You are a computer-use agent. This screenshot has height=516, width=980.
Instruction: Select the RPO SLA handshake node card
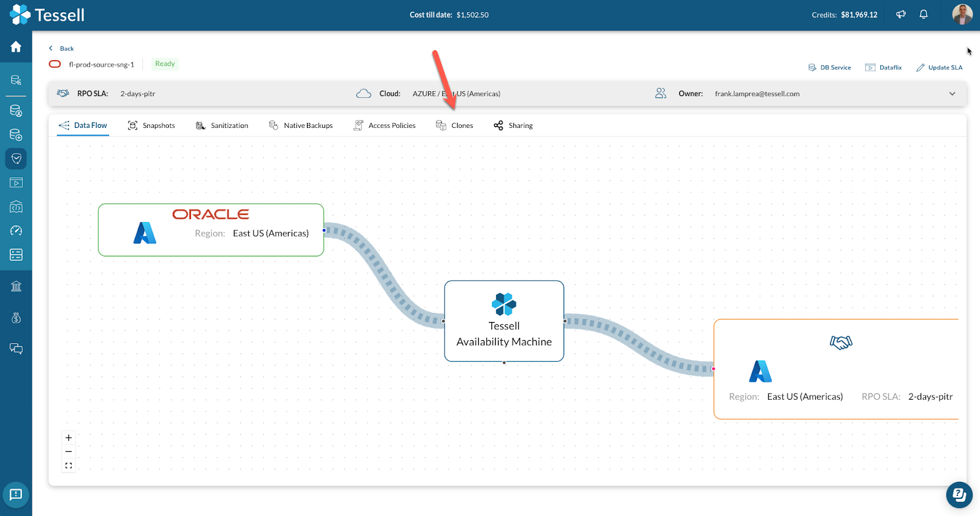click(x=836, y=369)
